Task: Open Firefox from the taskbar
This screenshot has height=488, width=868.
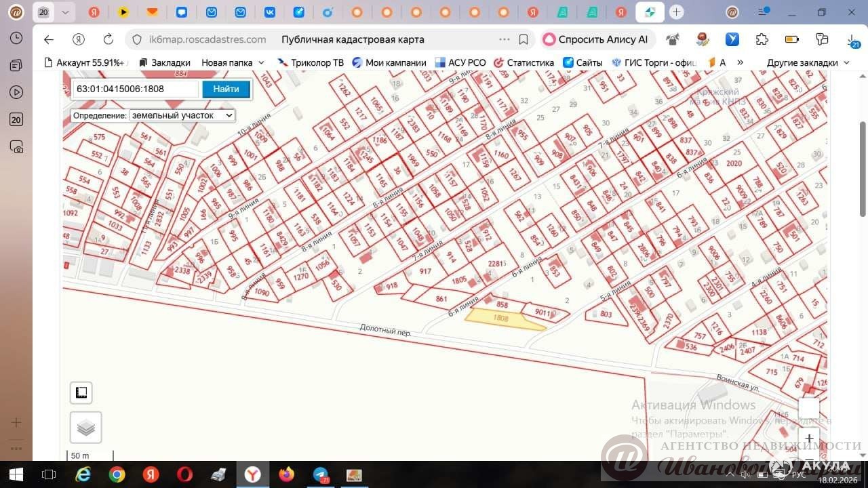Action: pyautogui.click(x=286, y=474)
